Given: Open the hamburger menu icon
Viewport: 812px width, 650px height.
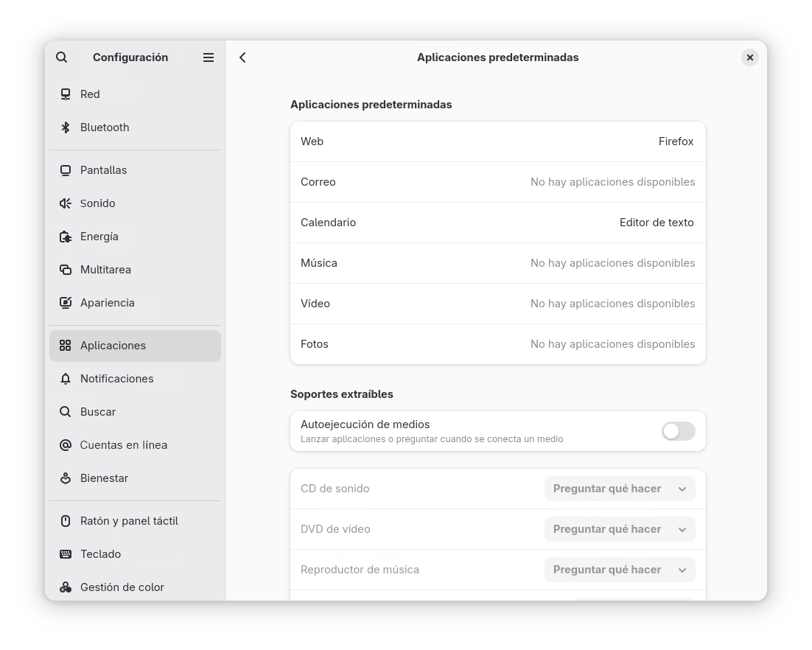Looking at the screenshot, I should click(209, 57).
